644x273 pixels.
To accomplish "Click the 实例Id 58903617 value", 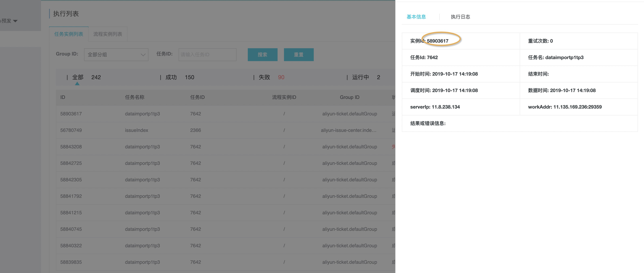I will (437, 41).
